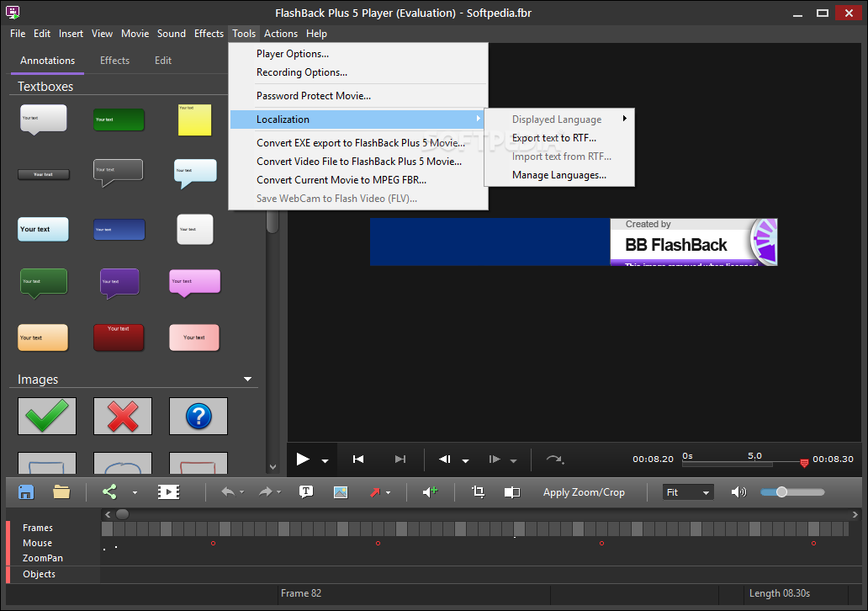This screenshot has height=611, width=868.
Task: Open the Sound menu
Action: 171,33
